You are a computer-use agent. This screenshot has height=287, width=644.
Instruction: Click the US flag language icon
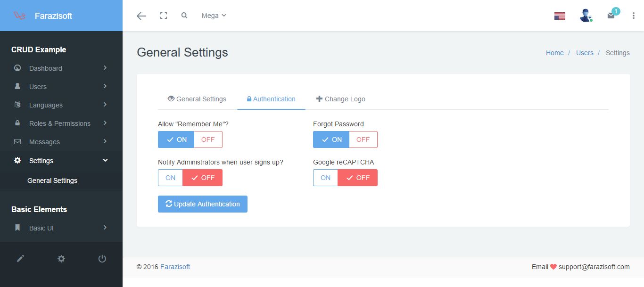tap(560, 16)
